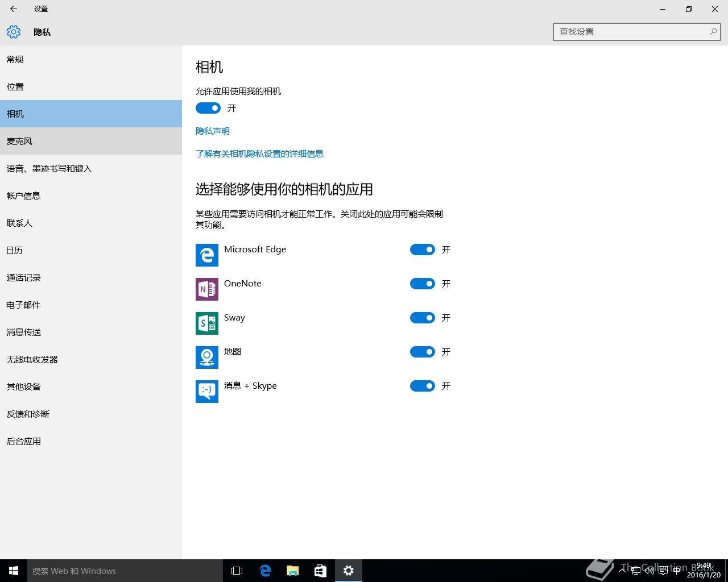Open File Explorer from the taskbar
The height and width of the screenshot is (582, 728).
(293, 571)
